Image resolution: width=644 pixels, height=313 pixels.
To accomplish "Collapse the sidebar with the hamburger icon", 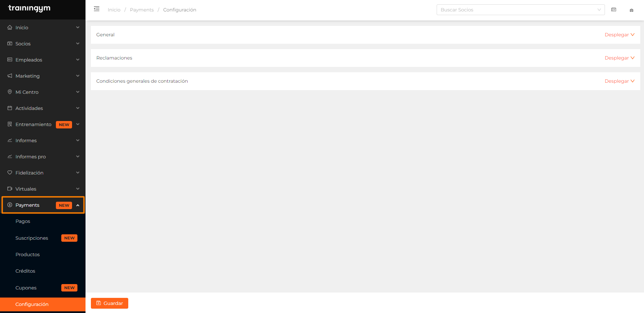I will pos(97,9).
